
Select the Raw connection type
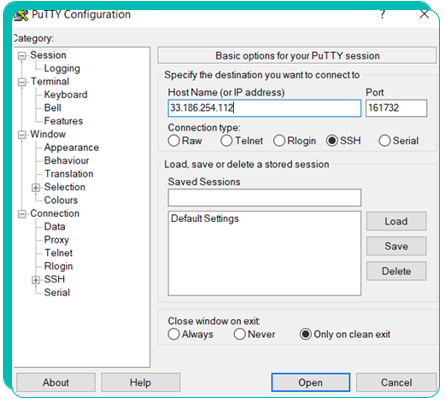(x=174, y=141)
